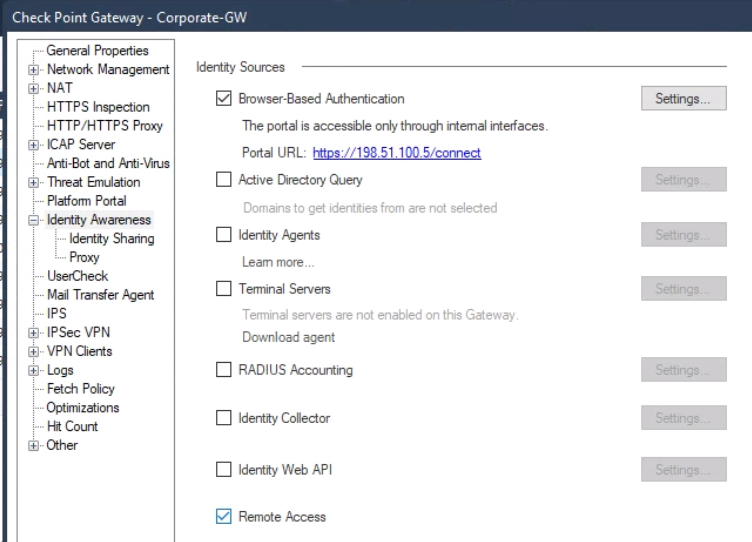This screenshot has height=542, width=752.
Task: Expand NAT tree node
Action: coord(33,88)
